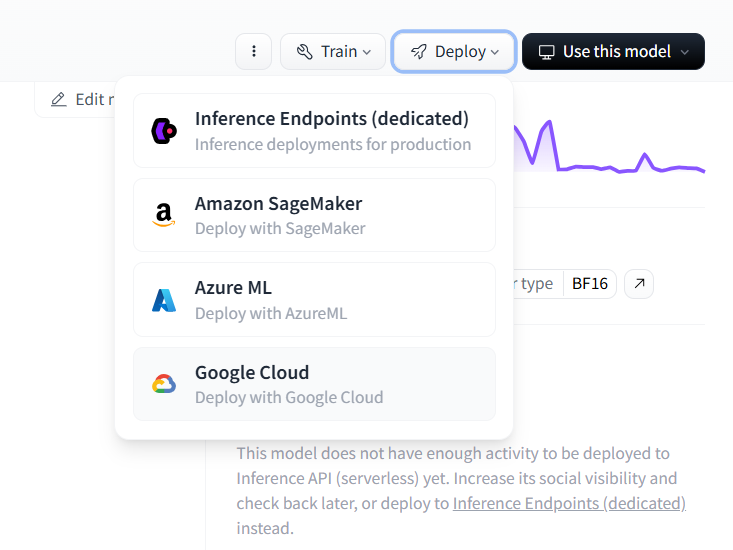Follow the underlined Inference Endpoints (dedicated) link
This screenshot has height=550, width=733.
tap(569, 503)
